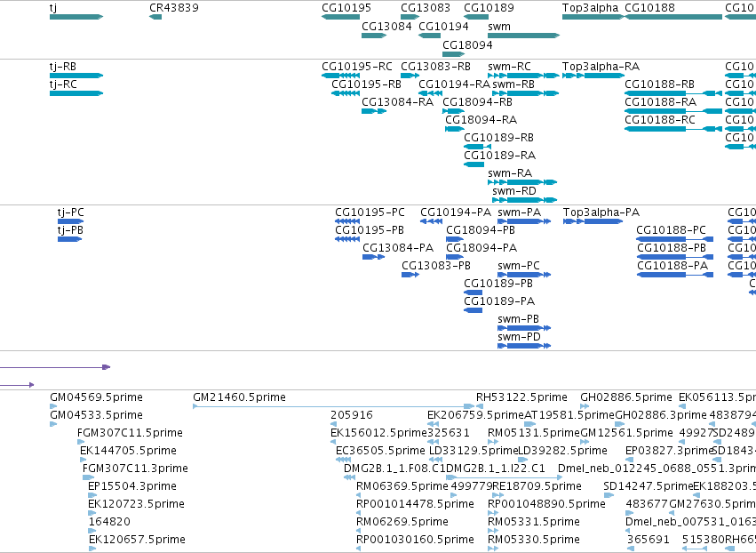Image resolution: width=756 pixels, height=553 pixels.
Task: Click the CG10188-RA transcript label
Action: [x=661, y=102]
